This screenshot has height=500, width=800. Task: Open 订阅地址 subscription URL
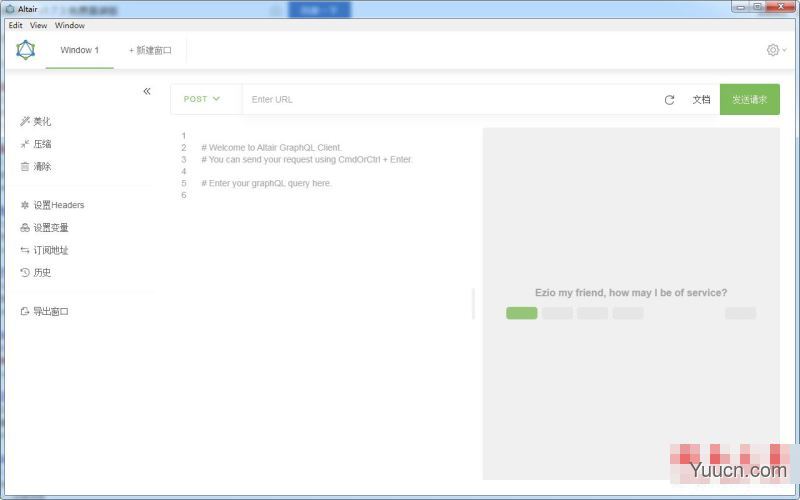[x=44, y=250]
